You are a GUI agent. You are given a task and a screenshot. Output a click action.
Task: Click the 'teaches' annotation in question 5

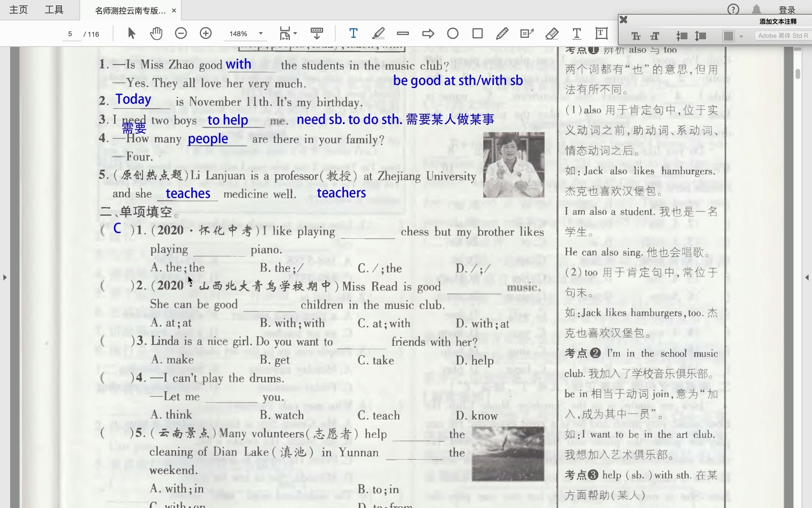tap(188, 194)
